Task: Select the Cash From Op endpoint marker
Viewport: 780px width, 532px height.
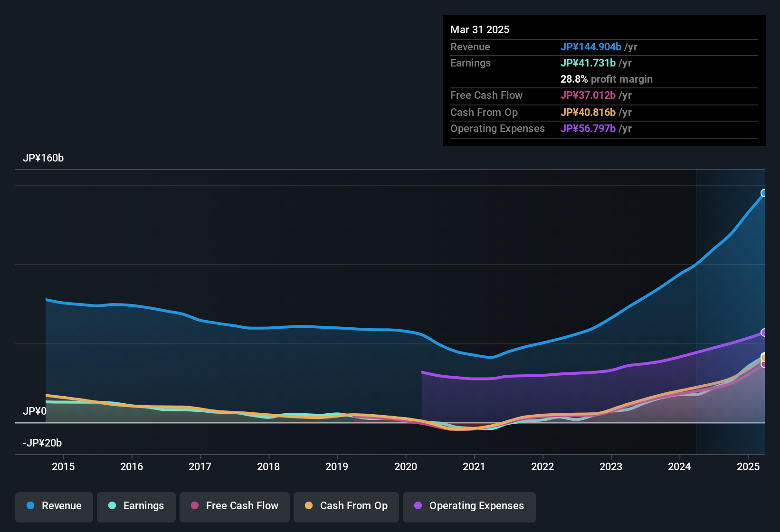Action: 764,357
